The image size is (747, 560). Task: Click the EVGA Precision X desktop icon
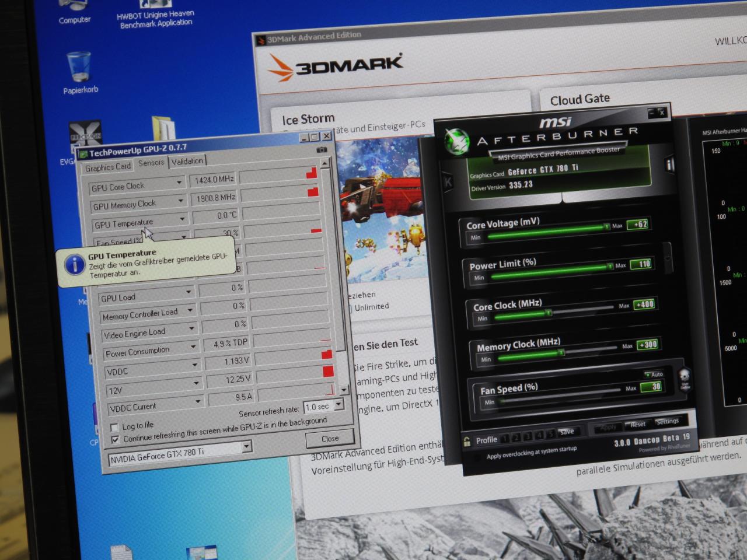click(85, 136)
